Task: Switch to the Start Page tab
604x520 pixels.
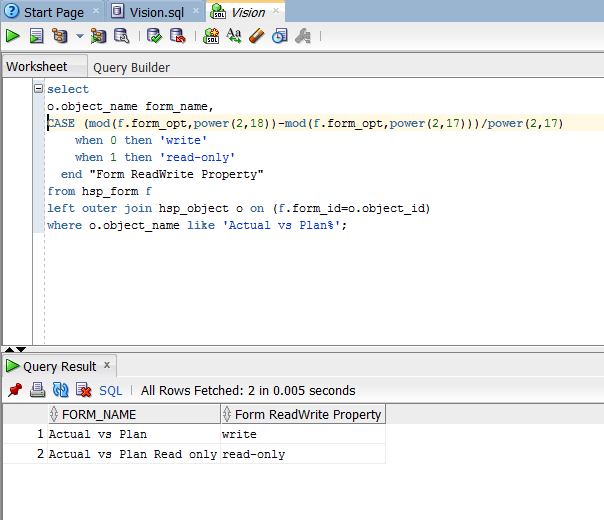Action: coord(54,13)
